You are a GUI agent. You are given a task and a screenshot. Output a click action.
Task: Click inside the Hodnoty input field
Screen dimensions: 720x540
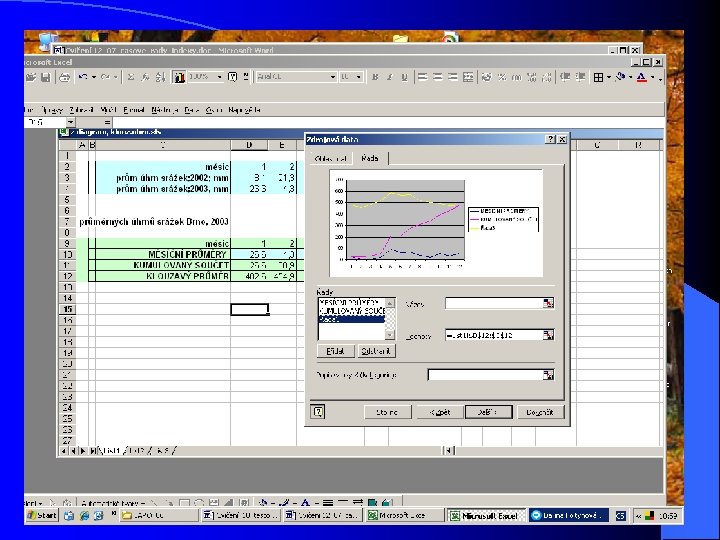pyautogui.click(x=494, y=335)
